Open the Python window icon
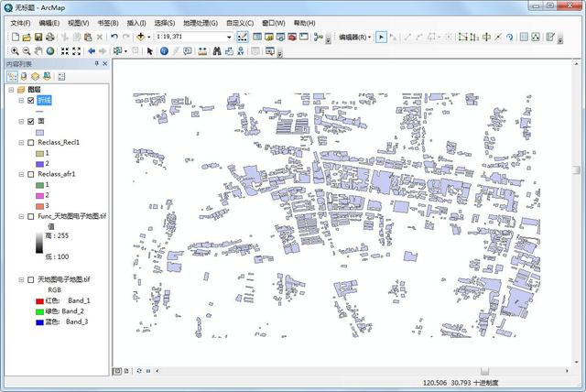 [x=304, y=37]
